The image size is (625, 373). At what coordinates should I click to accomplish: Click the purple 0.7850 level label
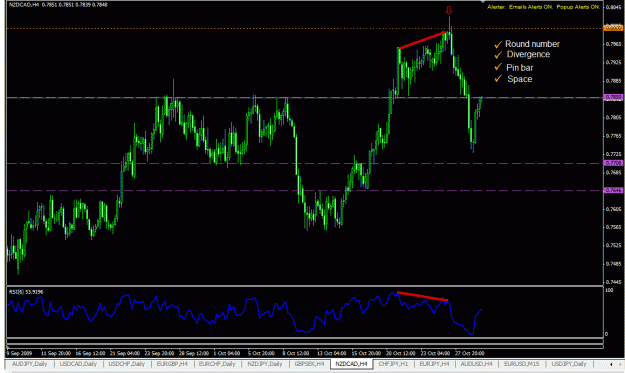[x=613, y=97]
